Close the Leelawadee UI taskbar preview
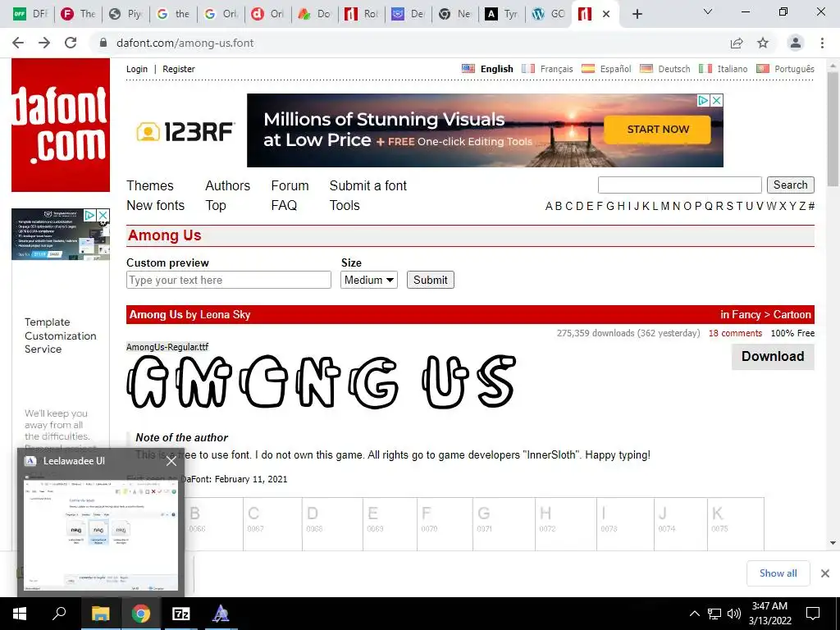This screenshot has width=840, height=630. 171,461
